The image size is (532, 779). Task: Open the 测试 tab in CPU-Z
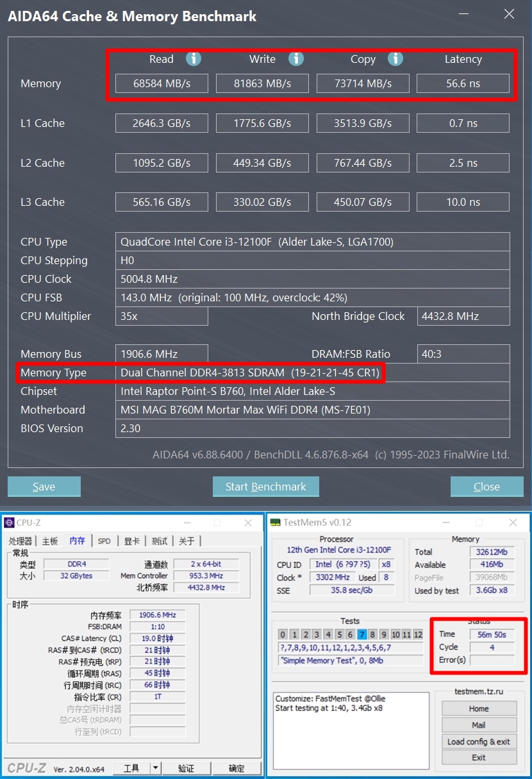(x=159, y=541)
